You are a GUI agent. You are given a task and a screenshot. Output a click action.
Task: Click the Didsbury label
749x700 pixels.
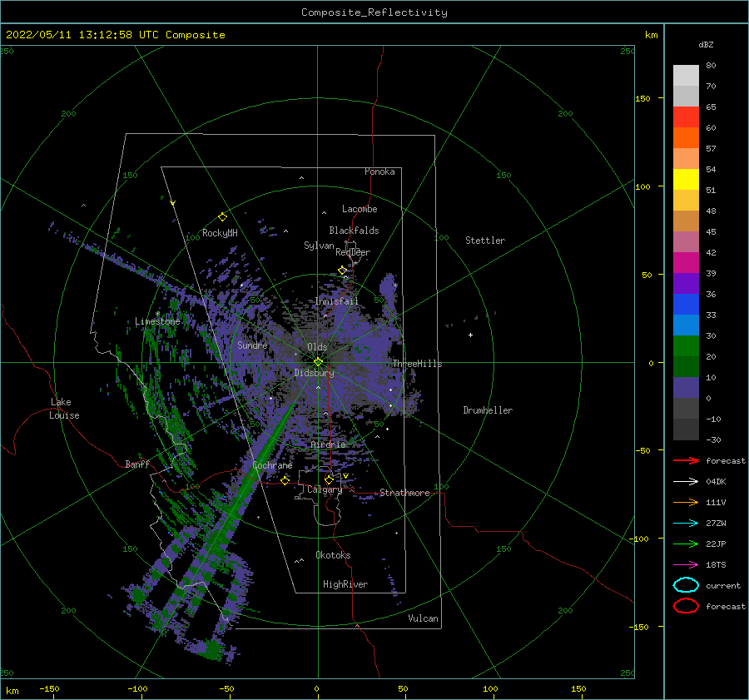coord(314,373)
